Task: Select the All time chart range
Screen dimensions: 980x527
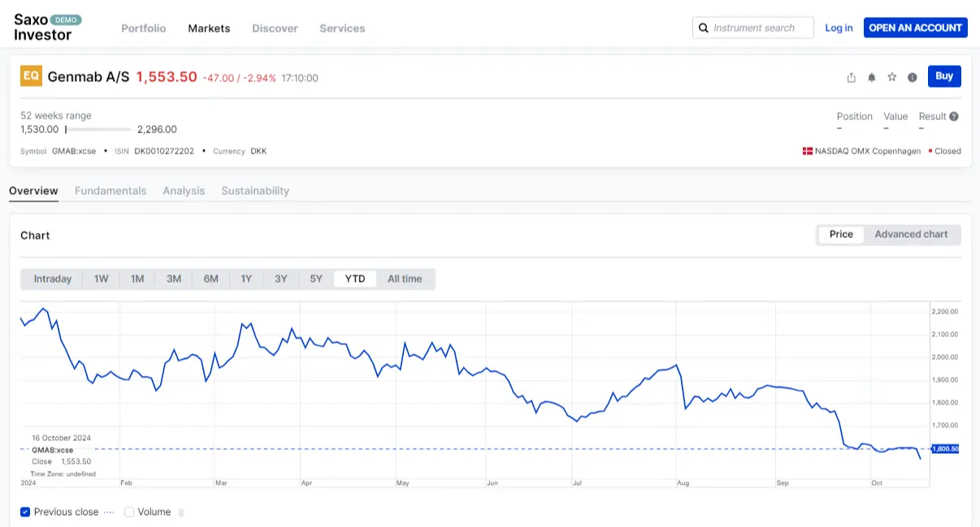Action: (x=405, y=279)
